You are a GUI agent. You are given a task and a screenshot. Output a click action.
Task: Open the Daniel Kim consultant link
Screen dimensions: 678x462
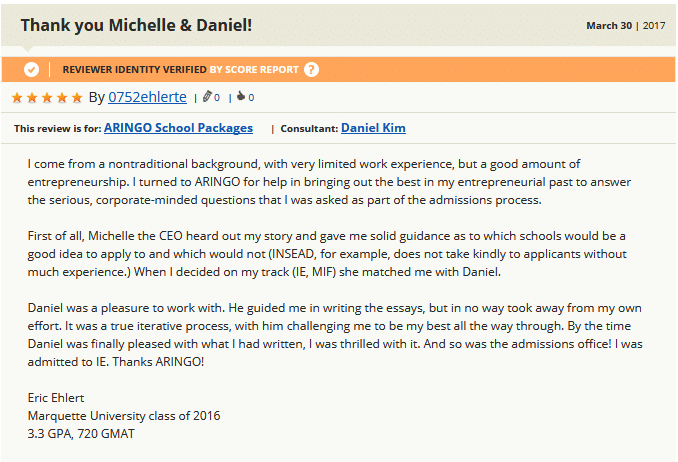[373, 128]
